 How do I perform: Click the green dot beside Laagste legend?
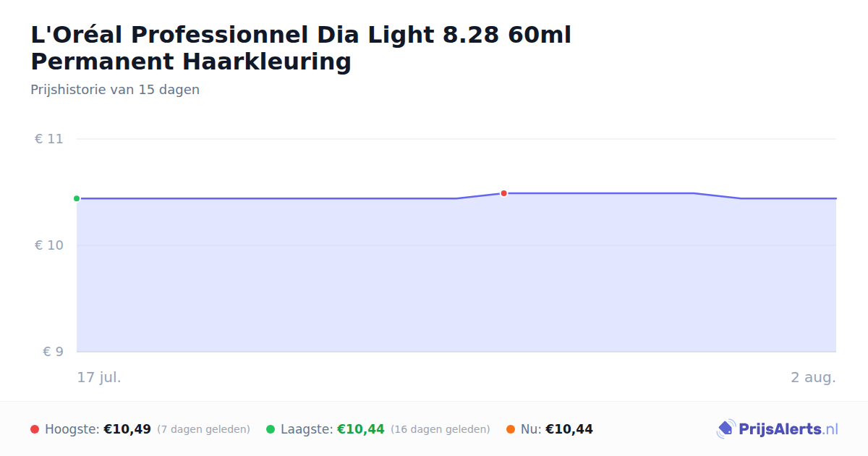pyautogui.click(x=271, y=429)
